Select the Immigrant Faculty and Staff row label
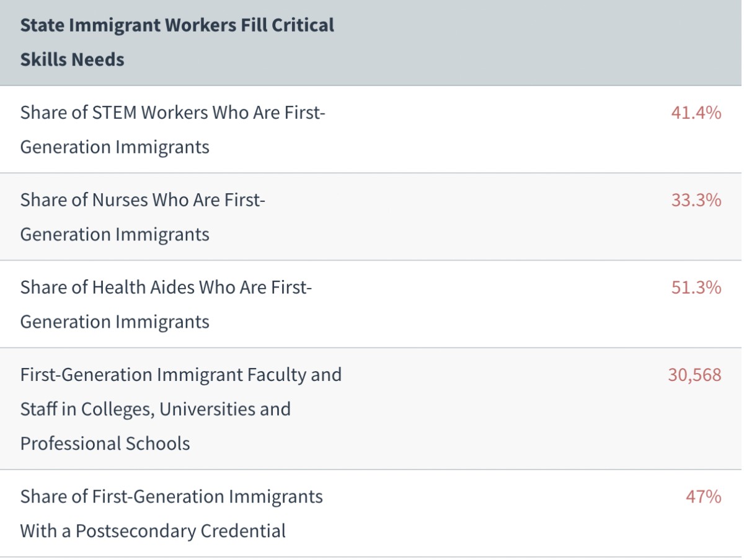Viewport: 744px width, 560px height. click(x=180, y=409)
